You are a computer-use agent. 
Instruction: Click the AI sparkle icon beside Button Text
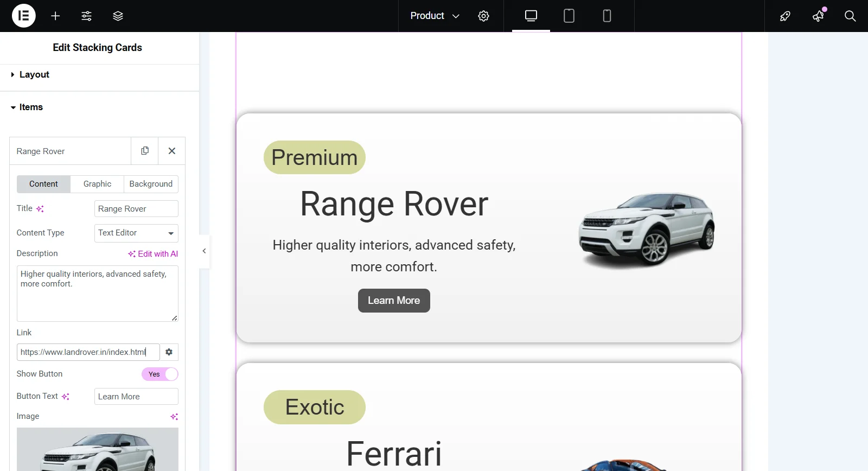[66, 397]
